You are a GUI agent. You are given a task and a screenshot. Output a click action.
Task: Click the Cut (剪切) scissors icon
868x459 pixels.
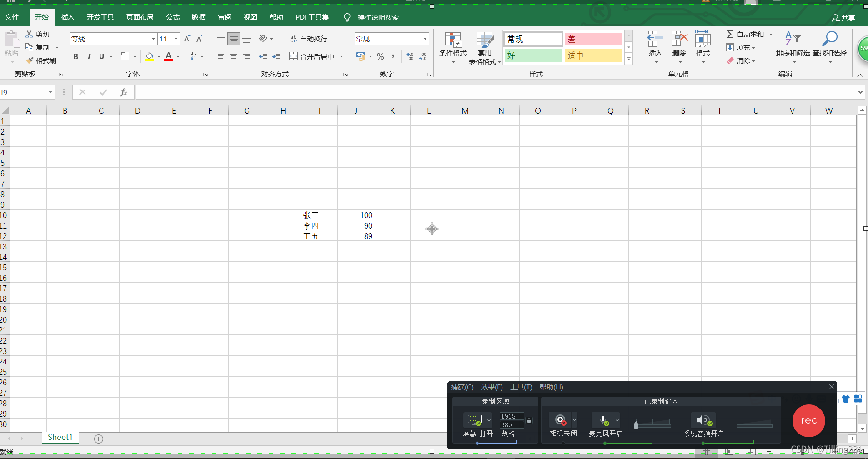30,34
